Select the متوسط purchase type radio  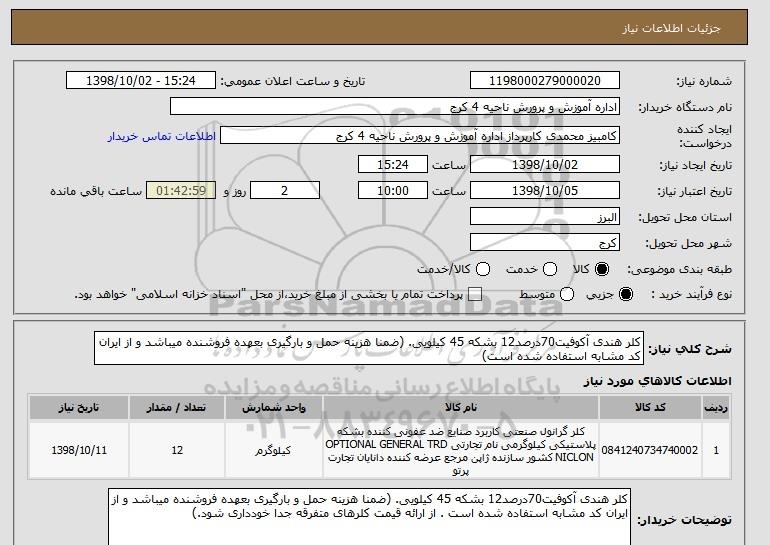point(567,294)
